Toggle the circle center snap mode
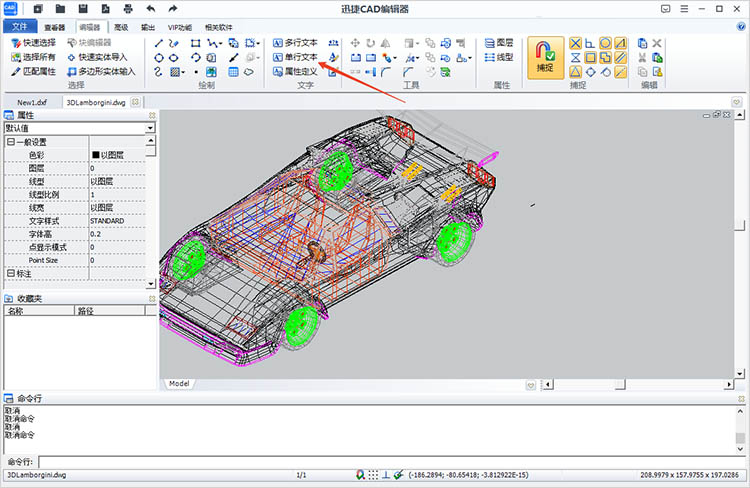The image size is (750, 488). coord(605,44)
